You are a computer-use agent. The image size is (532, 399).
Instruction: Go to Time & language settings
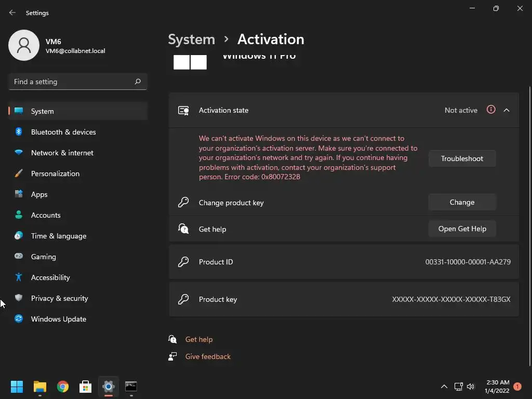click(x=78, y=236)
